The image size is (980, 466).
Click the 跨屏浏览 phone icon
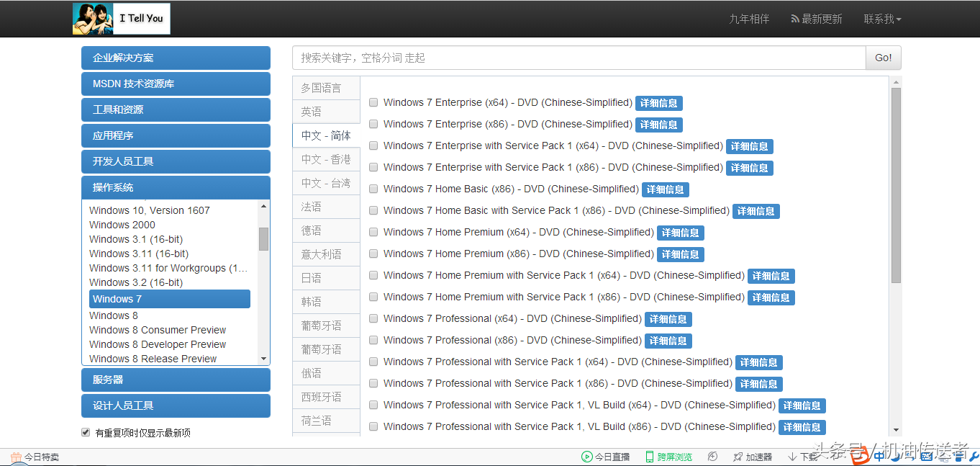coord(650,457)
